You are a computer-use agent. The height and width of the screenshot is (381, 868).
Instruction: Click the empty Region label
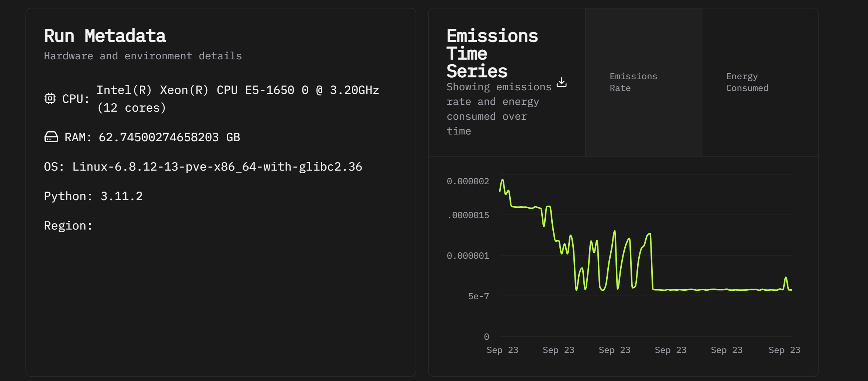pyautogui.click(x=68, y=226)
